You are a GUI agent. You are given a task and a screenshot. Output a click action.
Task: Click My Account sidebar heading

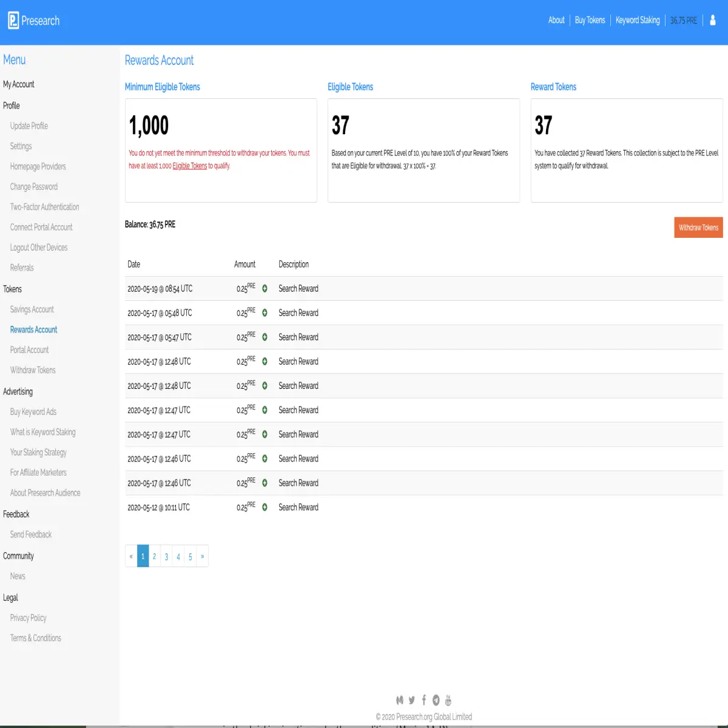(19, 84)
